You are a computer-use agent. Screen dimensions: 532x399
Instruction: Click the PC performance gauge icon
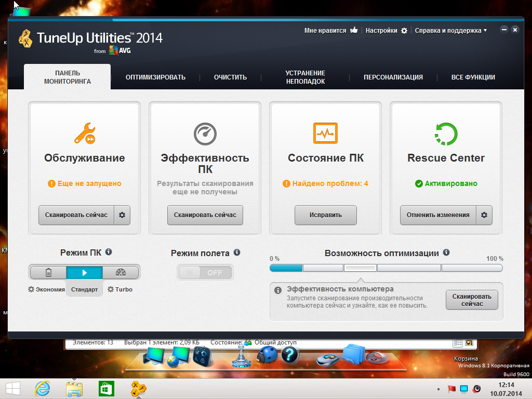(205, 134)
